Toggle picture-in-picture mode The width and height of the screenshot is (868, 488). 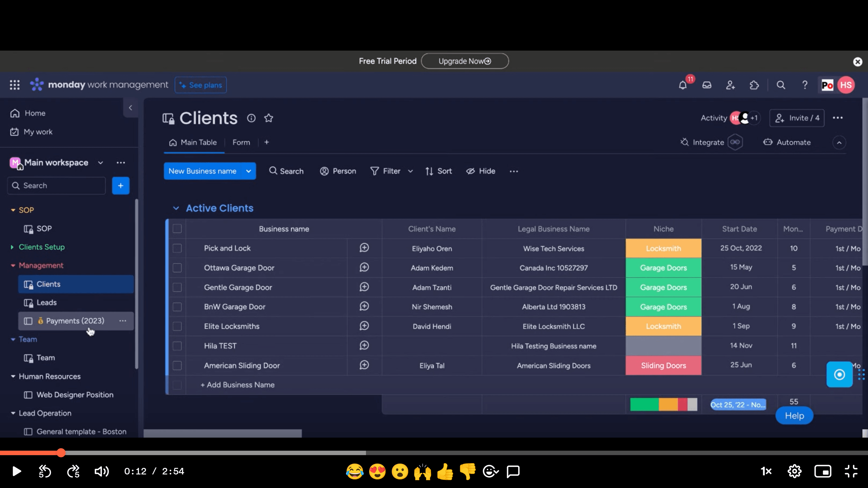pos(823,471)
